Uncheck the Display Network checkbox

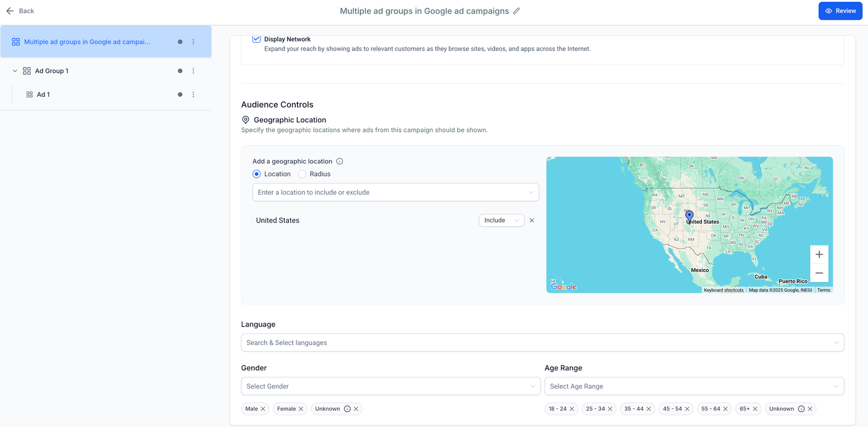pos(257,39)
